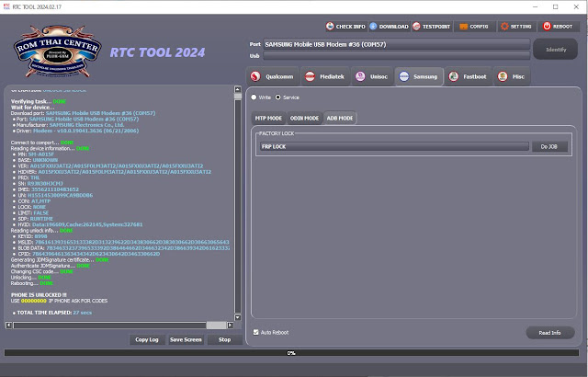Click the log scroll up arrow

(x=237, y=89)
